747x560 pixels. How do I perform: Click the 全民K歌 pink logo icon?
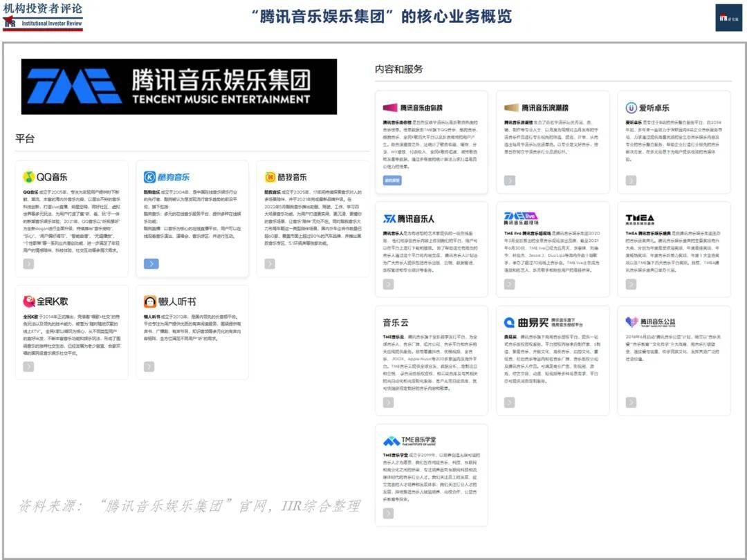(28, 301)
